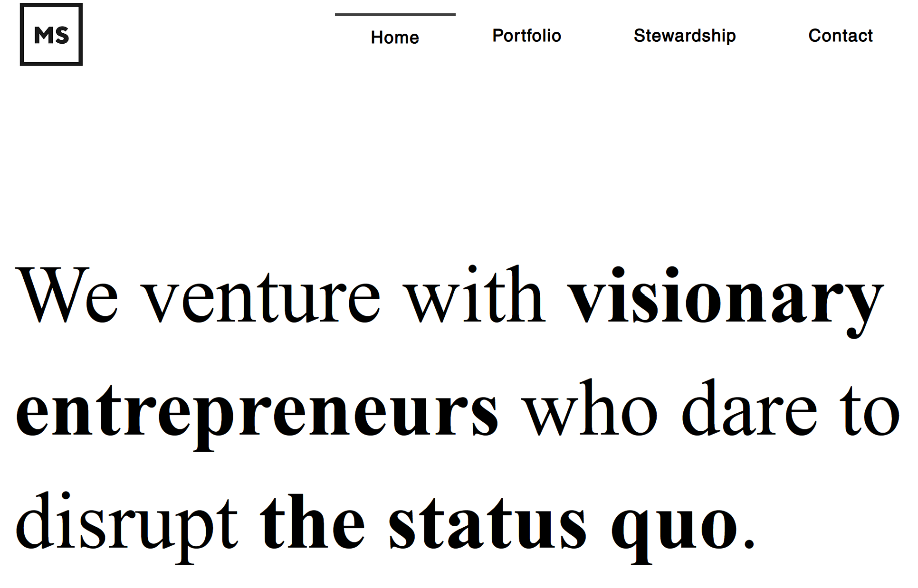Click the bold word "the" in the headline
918x588 pixels.
coord(313,523)
